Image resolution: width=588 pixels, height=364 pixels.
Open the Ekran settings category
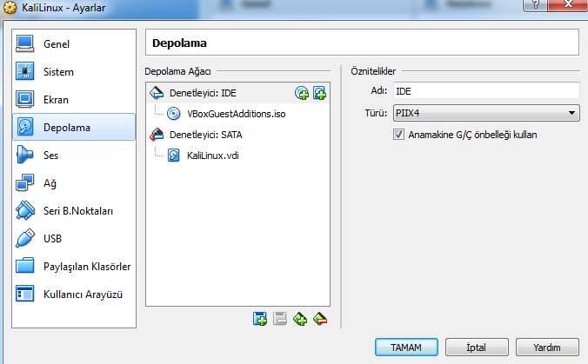(74, 100)
